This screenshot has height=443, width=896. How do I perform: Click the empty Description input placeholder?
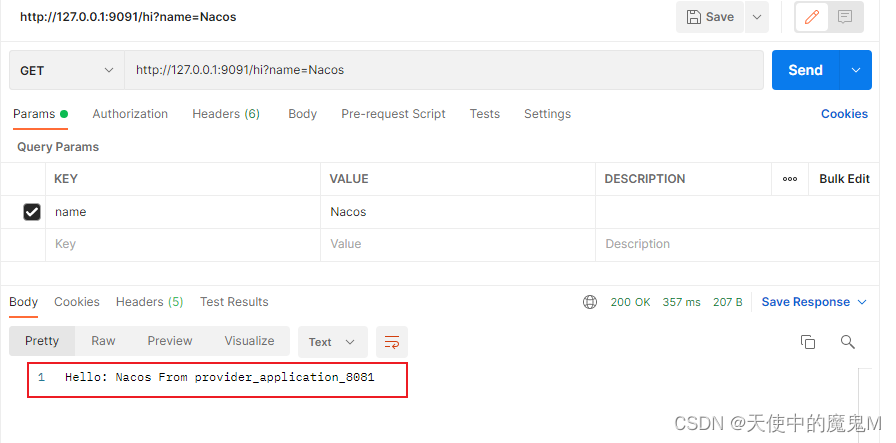[737, 244]
